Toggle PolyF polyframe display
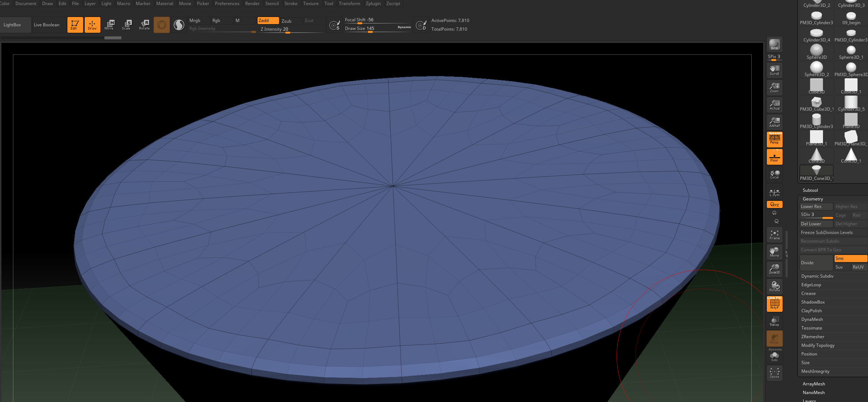The width and height of the screenshot is (868, 402). 774,304
